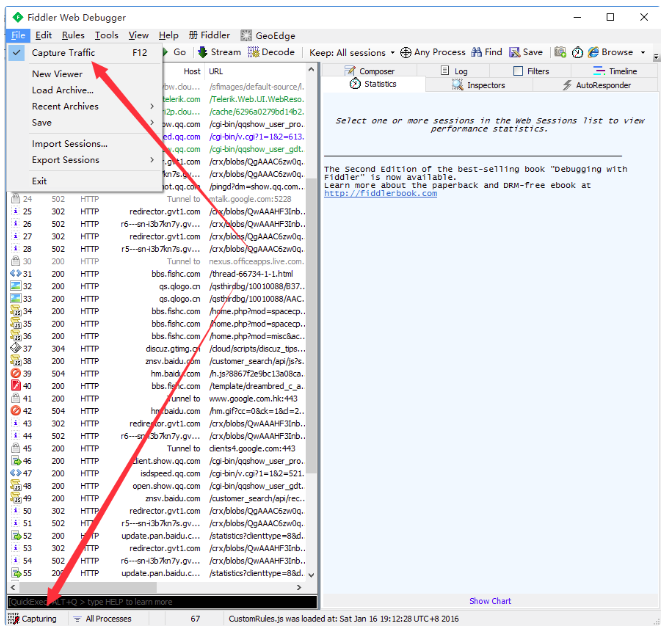Select session 46 post arrow icon

point(16,460)
